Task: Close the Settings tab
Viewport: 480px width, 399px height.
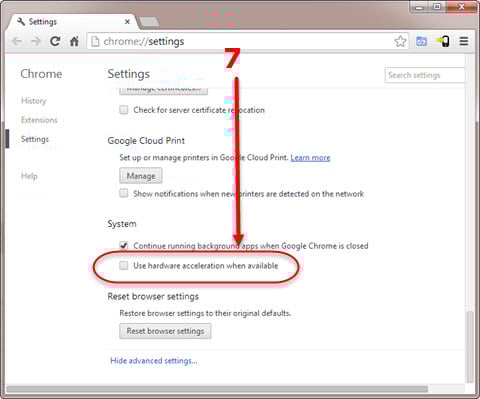Action: (x=127, y=22)
